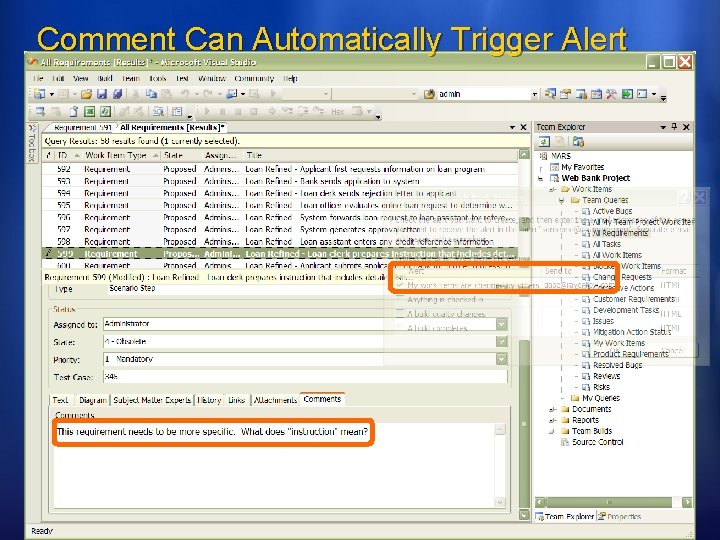Open the All Tasks query

606,244
